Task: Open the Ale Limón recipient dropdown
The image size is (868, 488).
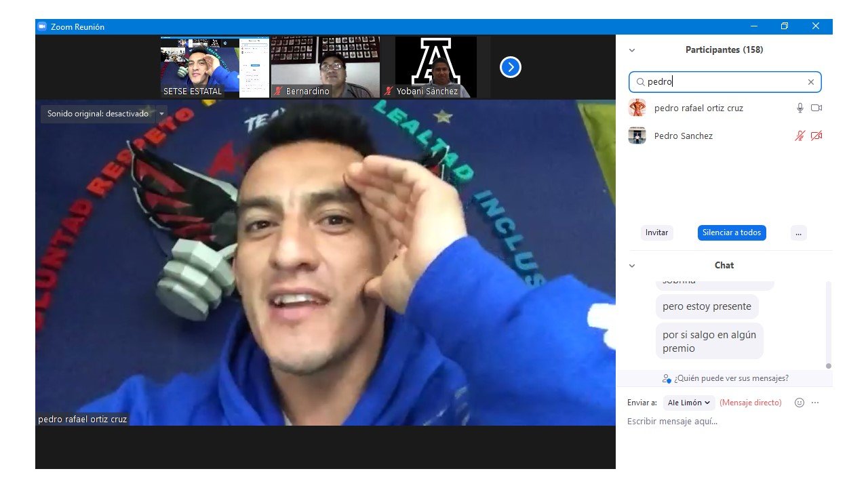Action: coord(689,403)
